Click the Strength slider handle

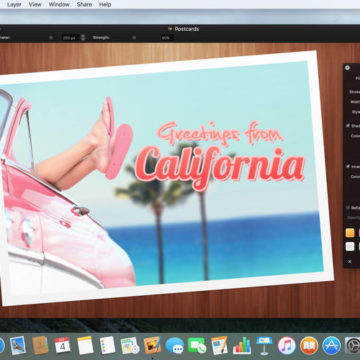pos(133,38)
